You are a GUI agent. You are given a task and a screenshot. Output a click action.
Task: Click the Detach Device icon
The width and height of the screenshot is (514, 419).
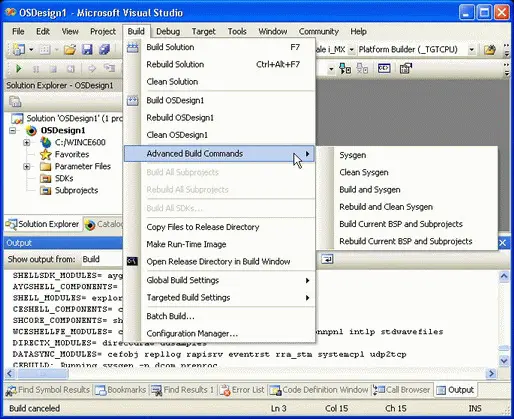tap(362, 69)
